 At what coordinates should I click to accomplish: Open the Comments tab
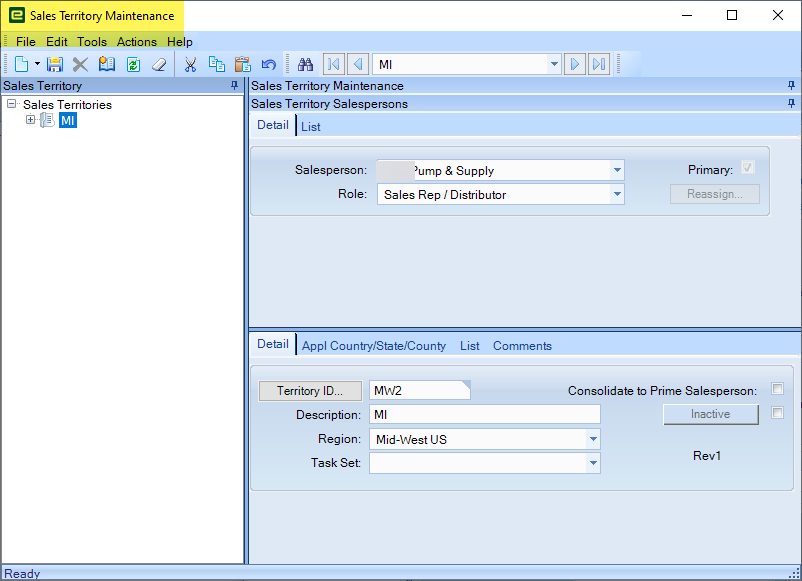tap(522, 346)
